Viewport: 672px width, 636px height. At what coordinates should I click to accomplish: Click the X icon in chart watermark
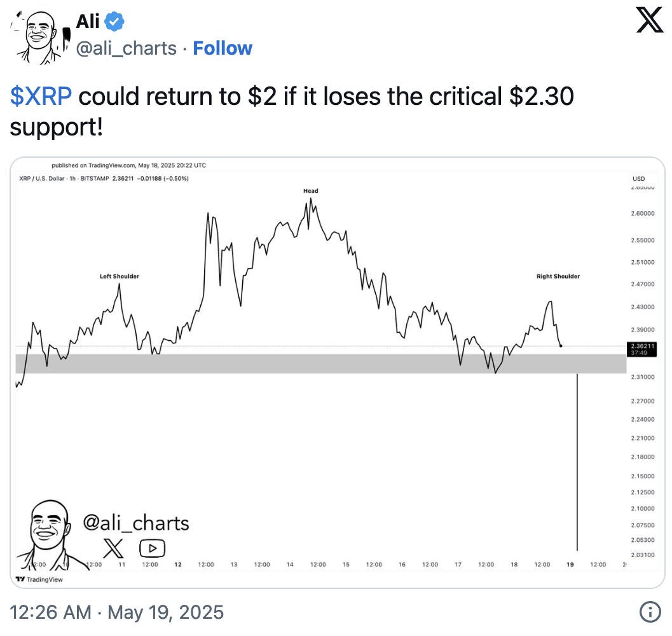[x=113, y=548]
